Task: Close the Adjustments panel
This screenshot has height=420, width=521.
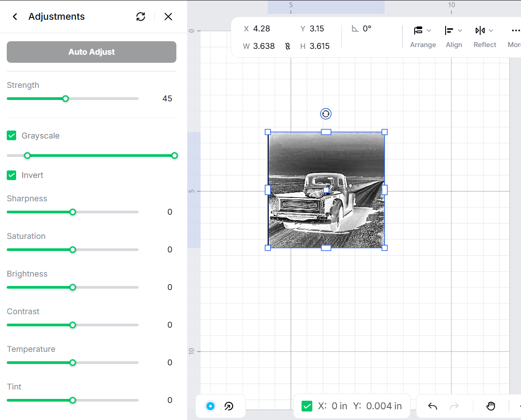Action: (168, 17)
